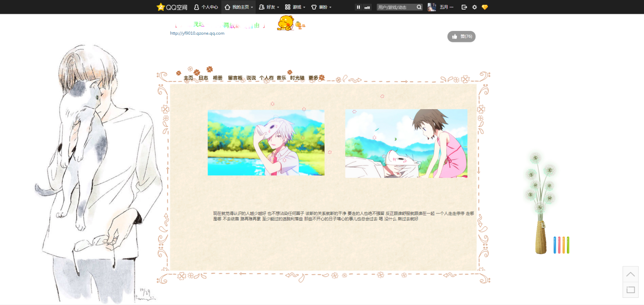Click the 赞(76) like button
The image size is (644, 305).
click(x=461, y=36)
